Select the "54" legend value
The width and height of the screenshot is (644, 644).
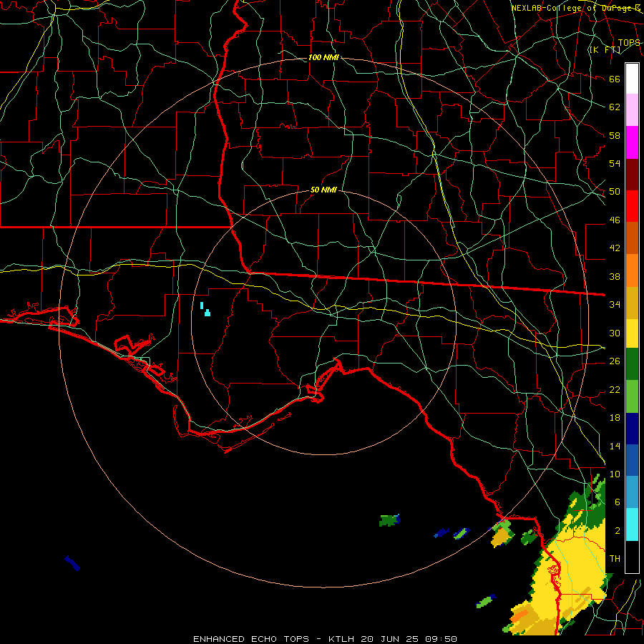(615, 163)
